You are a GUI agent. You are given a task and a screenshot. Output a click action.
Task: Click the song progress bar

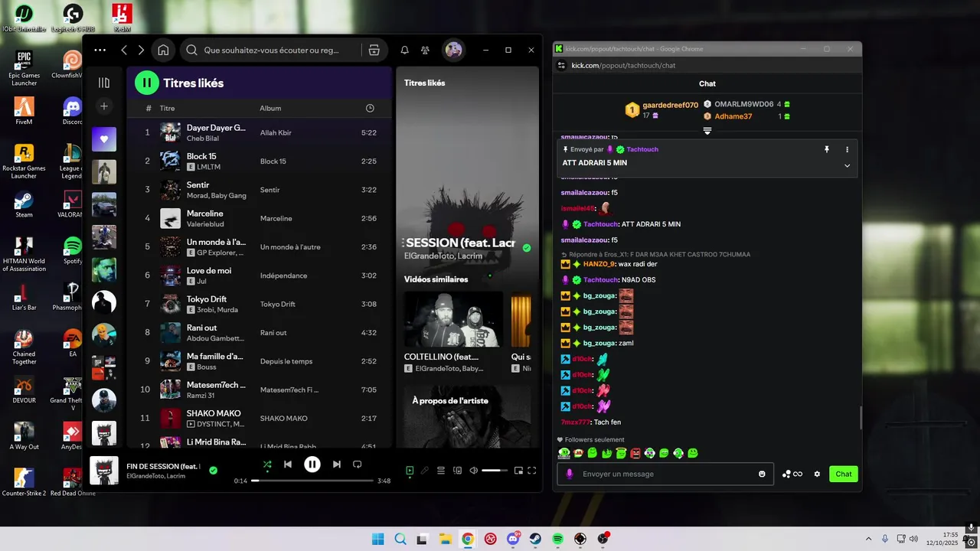[312, 481]
